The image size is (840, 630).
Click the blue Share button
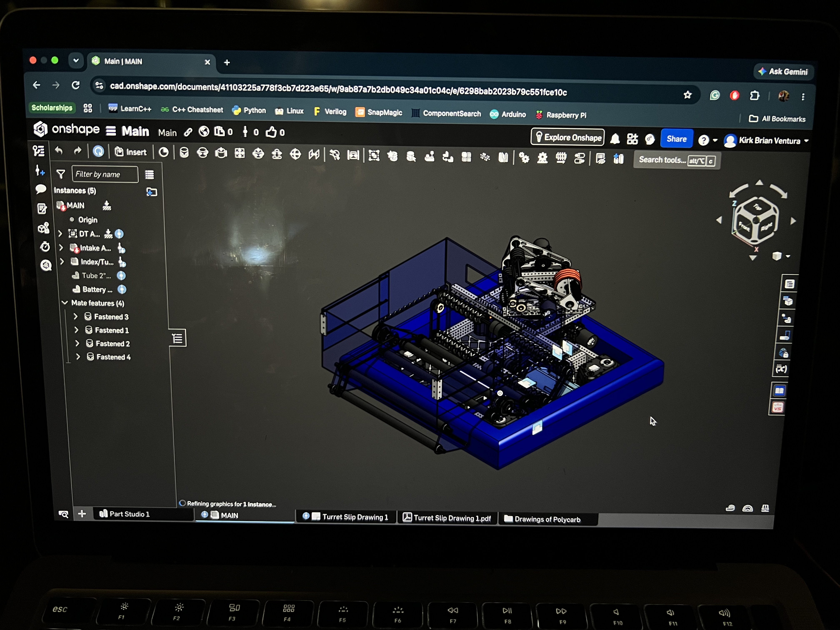pyautogui.click(x=676, y=139)
